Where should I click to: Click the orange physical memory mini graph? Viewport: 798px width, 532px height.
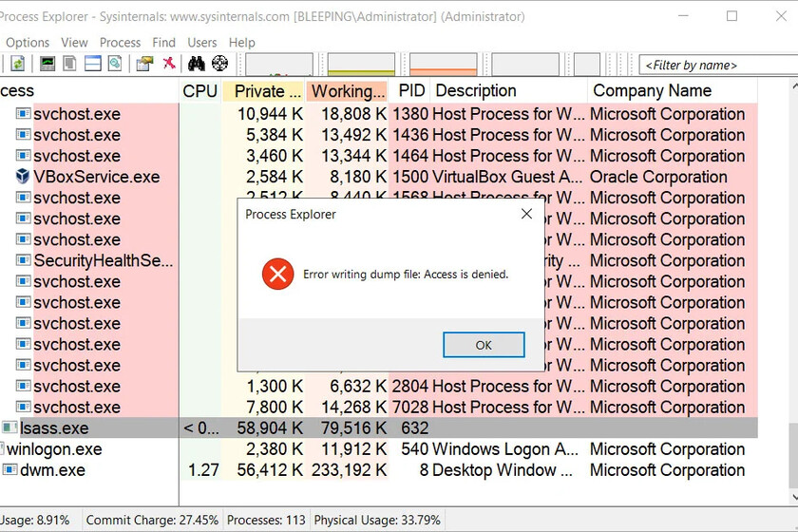444,65
